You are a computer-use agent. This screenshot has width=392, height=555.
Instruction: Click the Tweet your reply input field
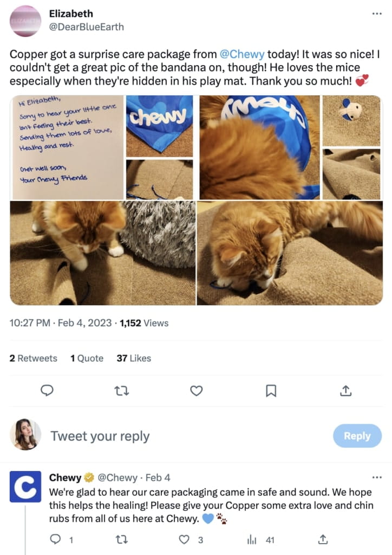[x=100, y=436]
